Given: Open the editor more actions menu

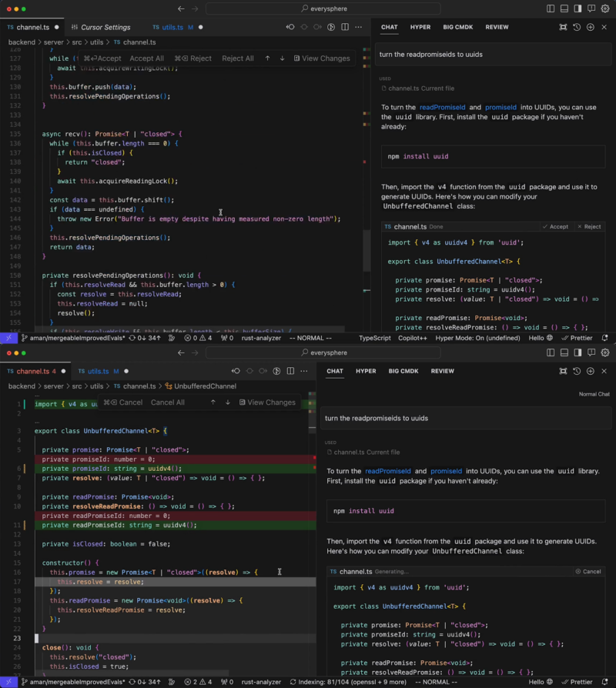Looking at the screenshot, I should 359,25.
